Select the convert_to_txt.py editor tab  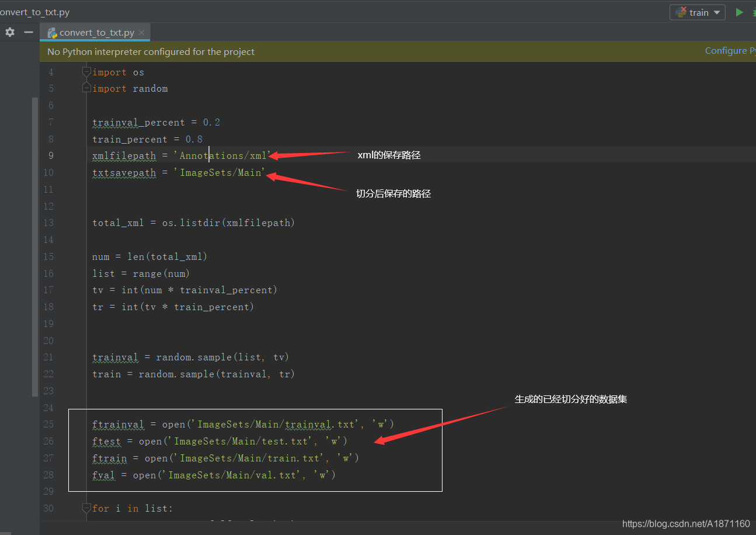pyautogui.click(x=95, y=33)
